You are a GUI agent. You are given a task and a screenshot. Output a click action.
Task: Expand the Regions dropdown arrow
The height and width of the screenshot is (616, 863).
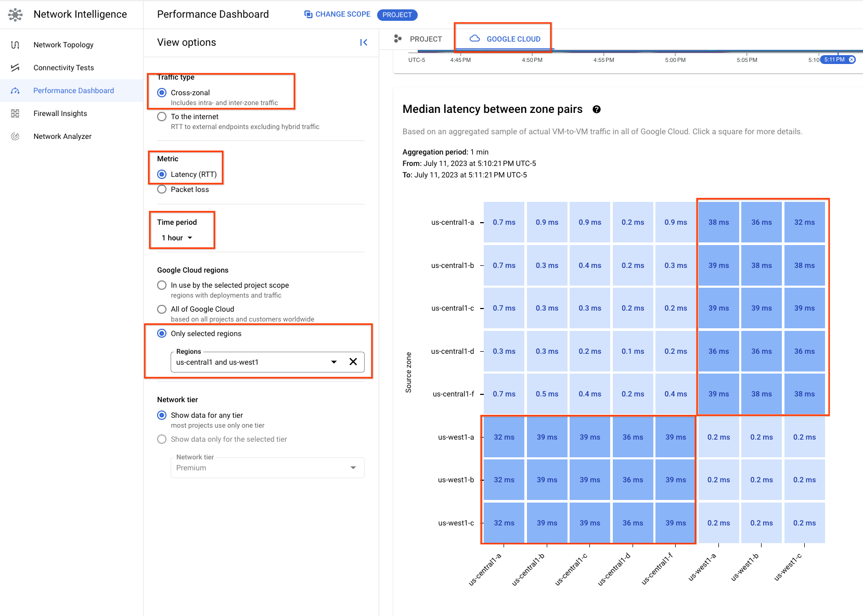[x=334, y=362]
